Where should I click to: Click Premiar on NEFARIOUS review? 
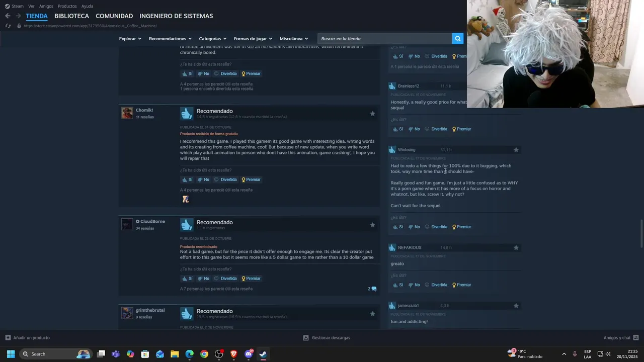click(461, 285)
